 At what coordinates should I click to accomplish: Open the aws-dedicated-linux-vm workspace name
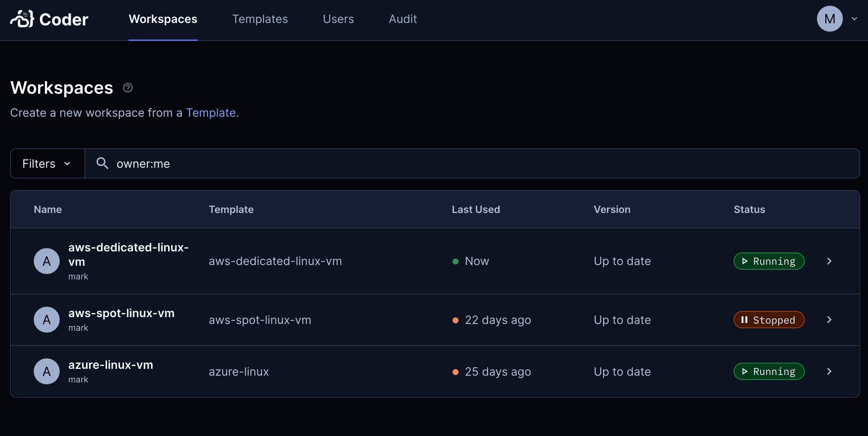coord(128,254)
